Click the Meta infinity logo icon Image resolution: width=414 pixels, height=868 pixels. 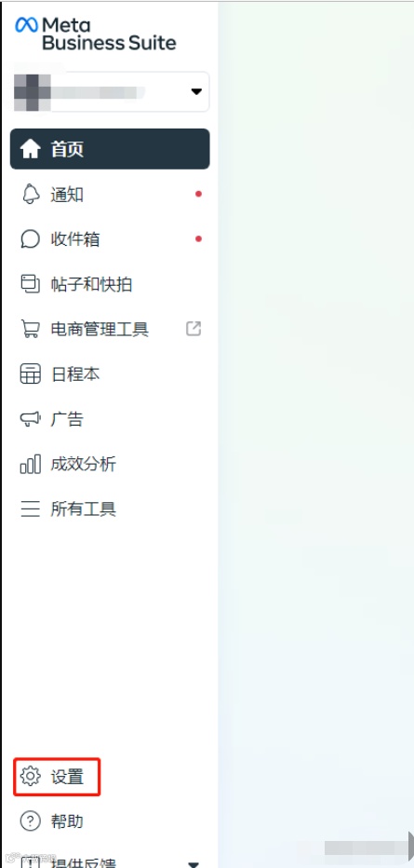point(27,25)
